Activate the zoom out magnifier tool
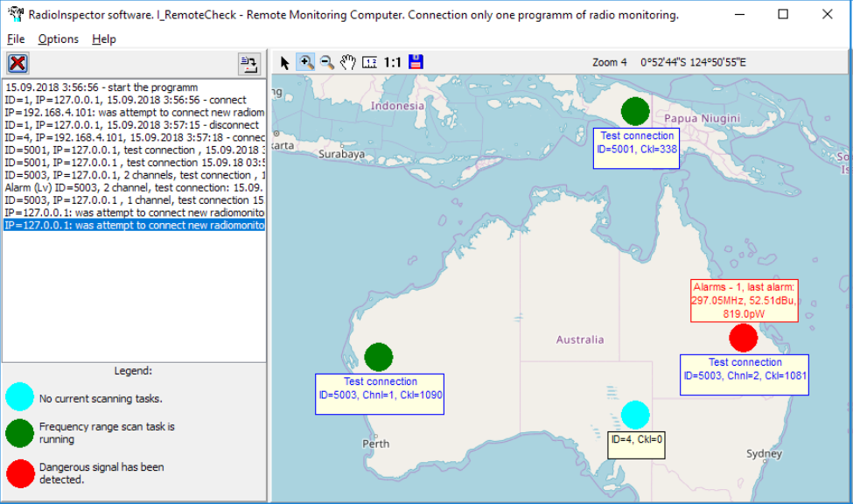Image resolution: width=853 pixels, height=504 pixels. [x=327, y=63]
